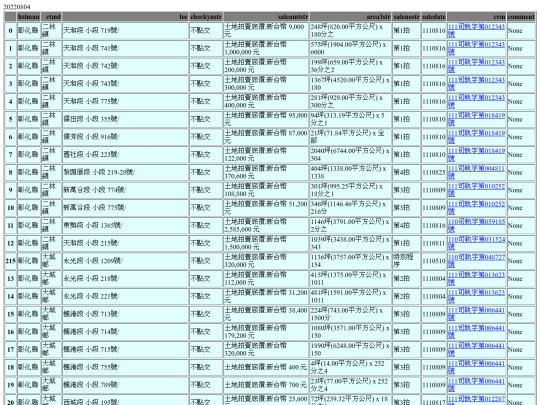Screen dimensions: 540x405
Task: Open the 004811 case link in row 8
Action: tap(476, 173)
